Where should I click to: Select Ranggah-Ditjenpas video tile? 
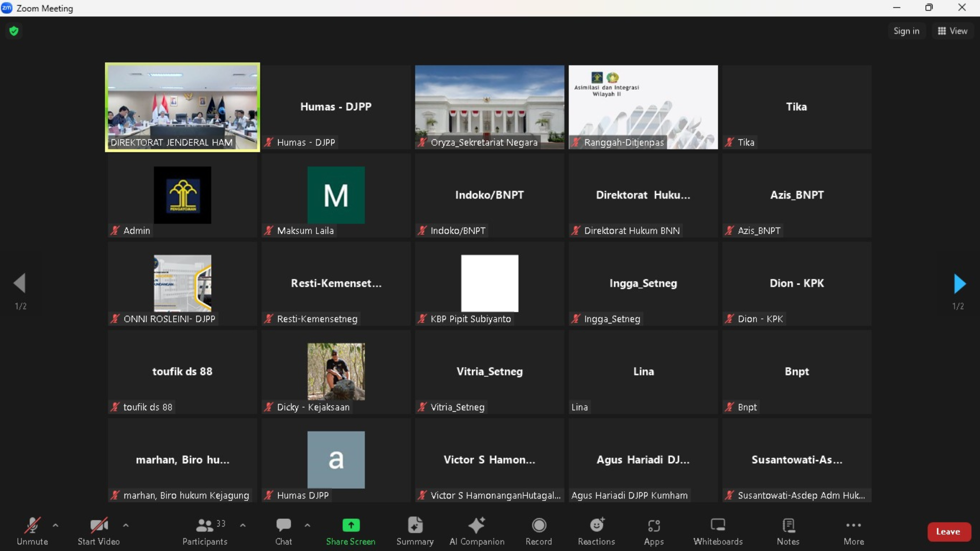click(643, 107)
